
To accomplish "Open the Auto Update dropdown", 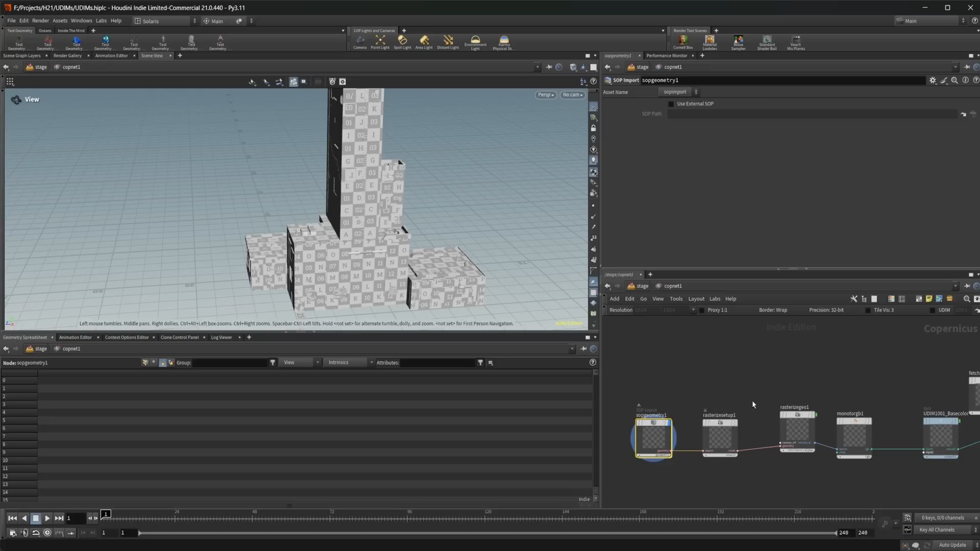I will pyautogui.click(x=957, y=545).
